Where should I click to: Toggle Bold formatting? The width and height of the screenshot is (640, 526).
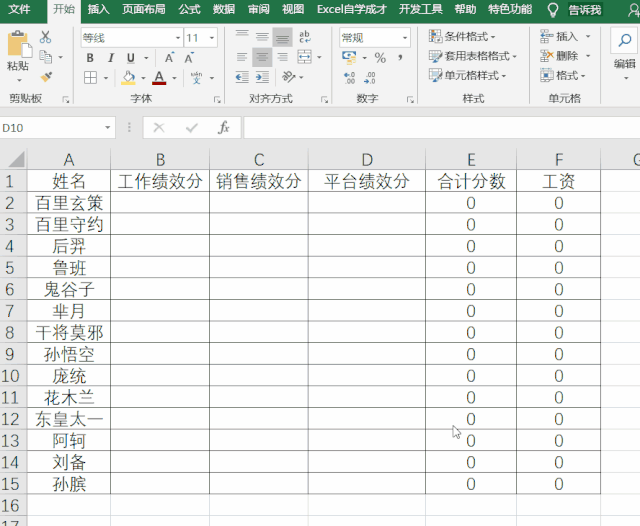coord(90,58)
